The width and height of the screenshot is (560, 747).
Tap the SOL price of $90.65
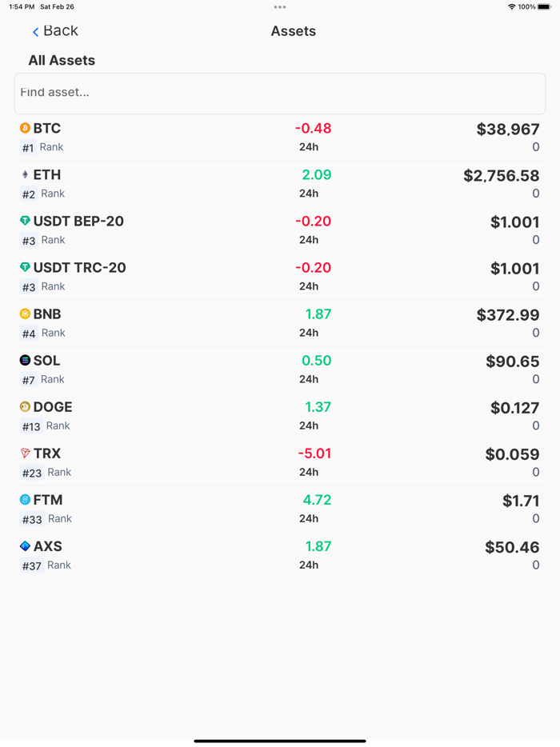(x=512, y=361)
